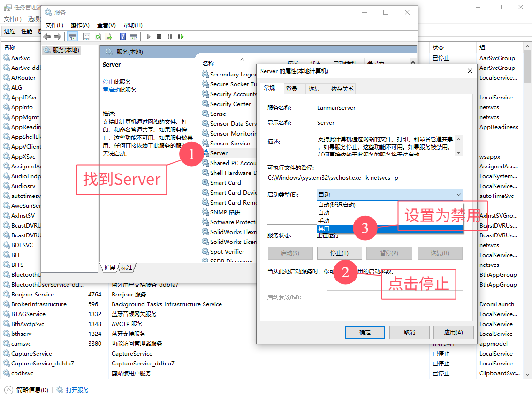Click the 重启动 service link
This screenshot has height=402, width=532.
point(111,90)
